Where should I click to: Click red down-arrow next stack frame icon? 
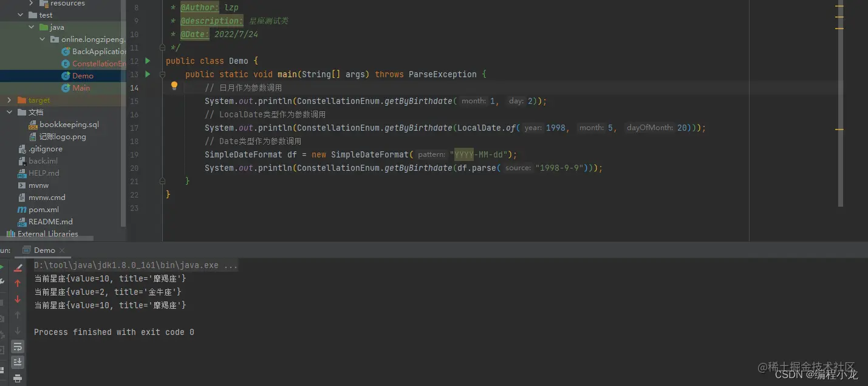[18, 299]
